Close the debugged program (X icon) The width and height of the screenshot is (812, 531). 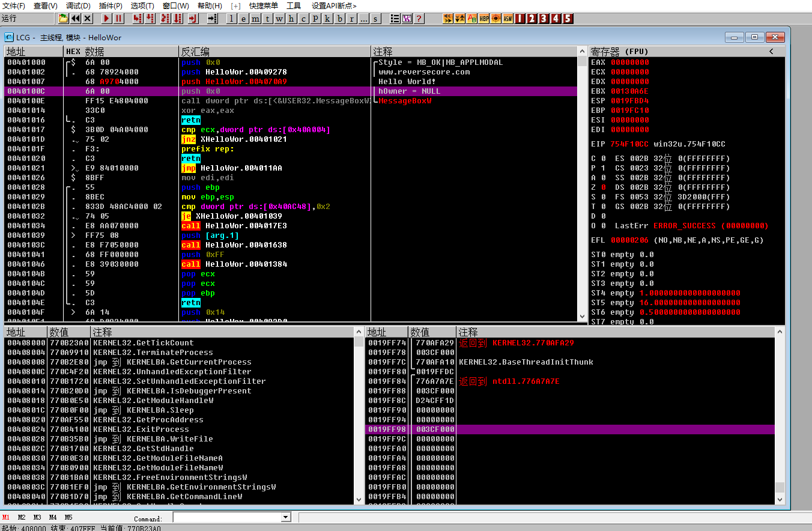tap(88, 19)
